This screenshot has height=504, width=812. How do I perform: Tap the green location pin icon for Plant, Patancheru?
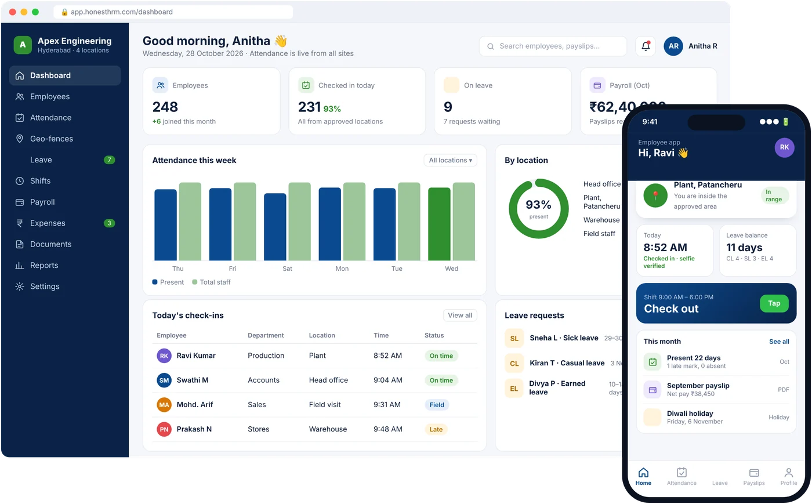click(655, 195)
